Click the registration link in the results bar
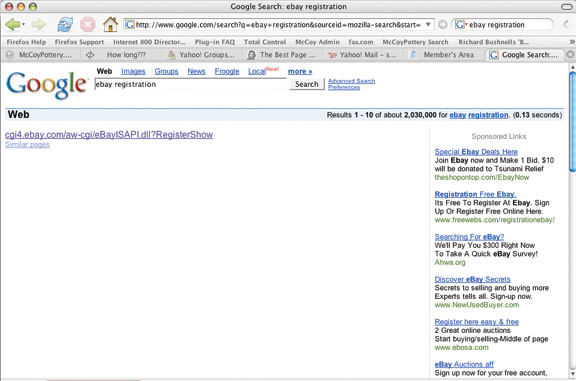The image size is (576, 381). pos(488,115)
